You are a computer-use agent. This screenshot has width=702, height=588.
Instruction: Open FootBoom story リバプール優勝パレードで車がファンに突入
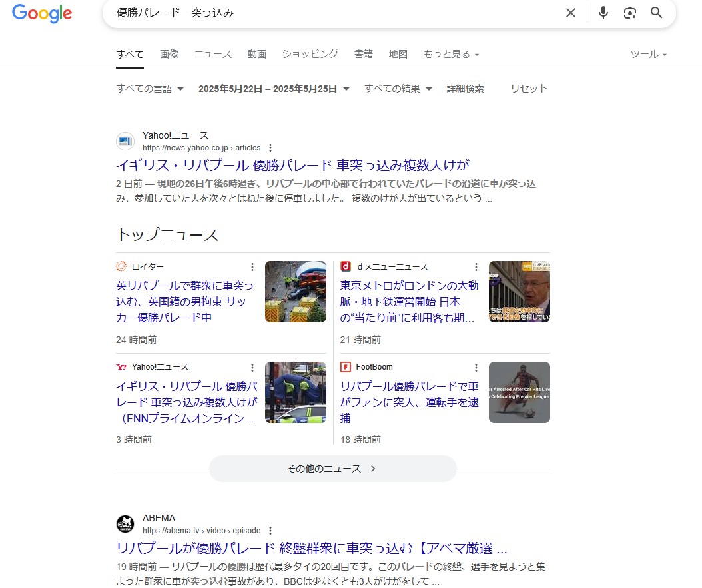(x=409, y=402)
